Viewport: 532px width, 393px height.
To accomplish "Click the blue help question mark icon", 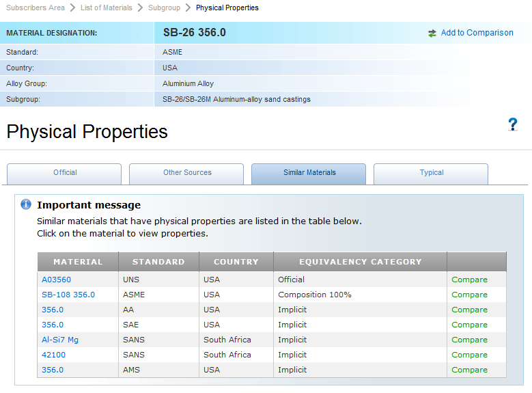I will (513, 124).
